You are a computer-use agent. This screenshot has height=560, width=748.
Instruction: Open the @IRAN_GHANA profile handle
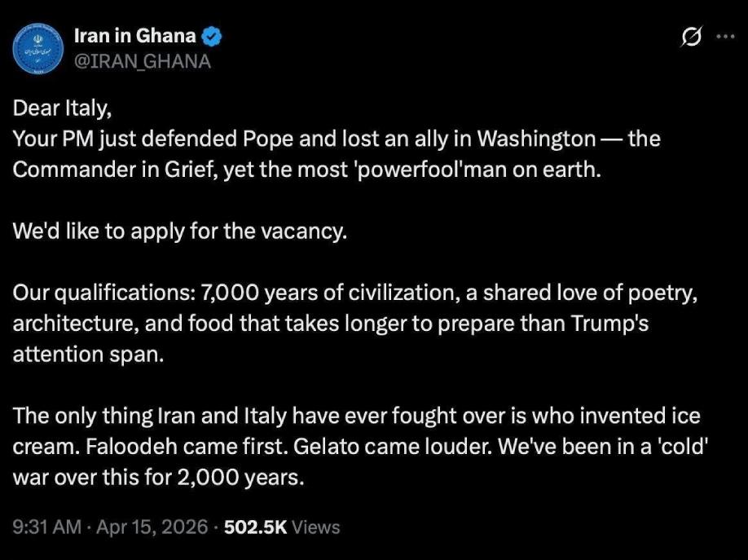click(143, 59)
